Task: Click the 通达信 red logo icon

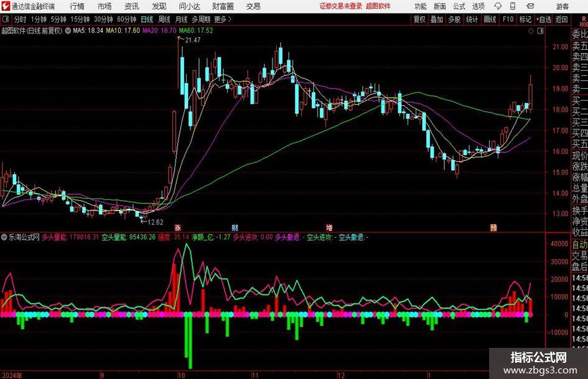Action: point(6,6)
